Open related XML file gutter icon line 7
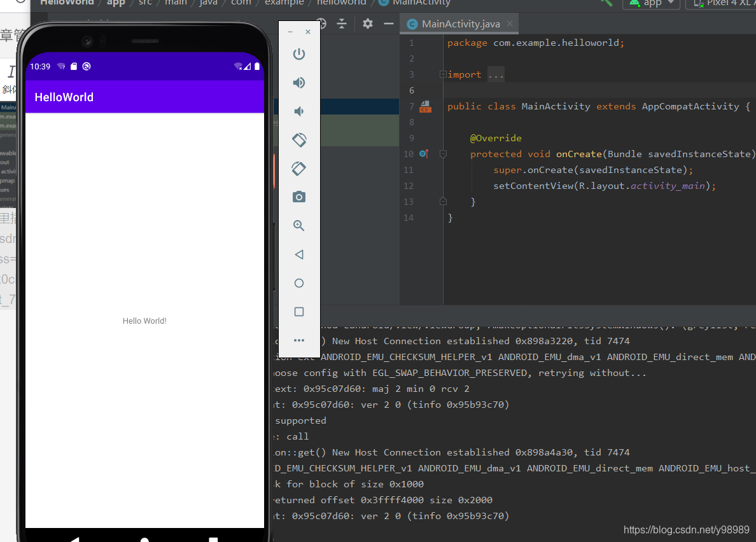This screenshot has height=542, width=756. (x=425, y=106)
